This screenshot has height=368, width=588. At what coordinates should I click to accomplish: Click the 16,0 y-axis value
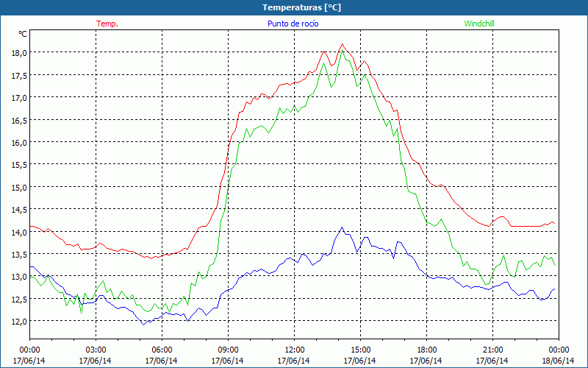click(x=19, y=143)
